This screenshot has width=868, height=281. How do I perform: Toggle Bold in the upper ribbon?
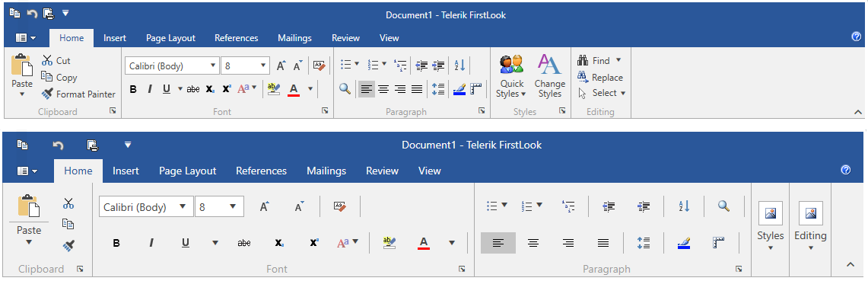(133, 88)
